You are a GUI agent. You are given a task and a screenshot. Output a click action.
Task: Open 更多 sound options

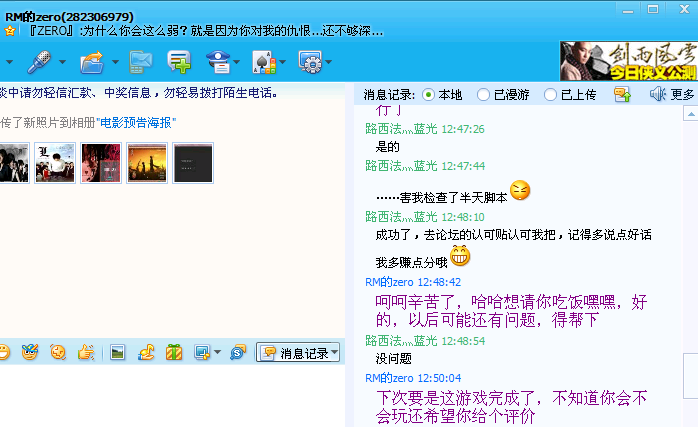pos(672,94)
